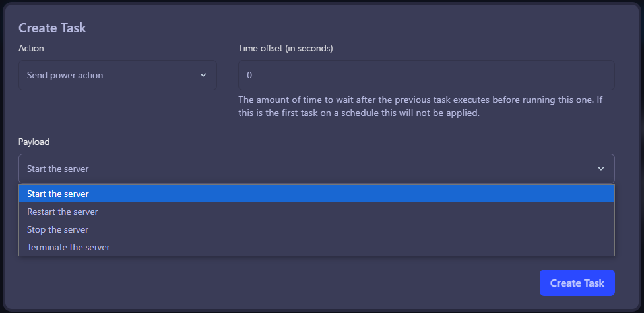Click the chevron arrow in Action field
The height and width of the screenshot is (313, 644).
[x=203, y=75]
